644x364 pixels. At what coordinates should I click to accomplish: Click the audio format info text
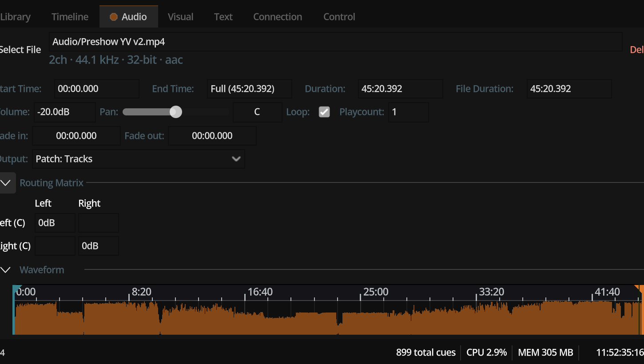[116, 60]
